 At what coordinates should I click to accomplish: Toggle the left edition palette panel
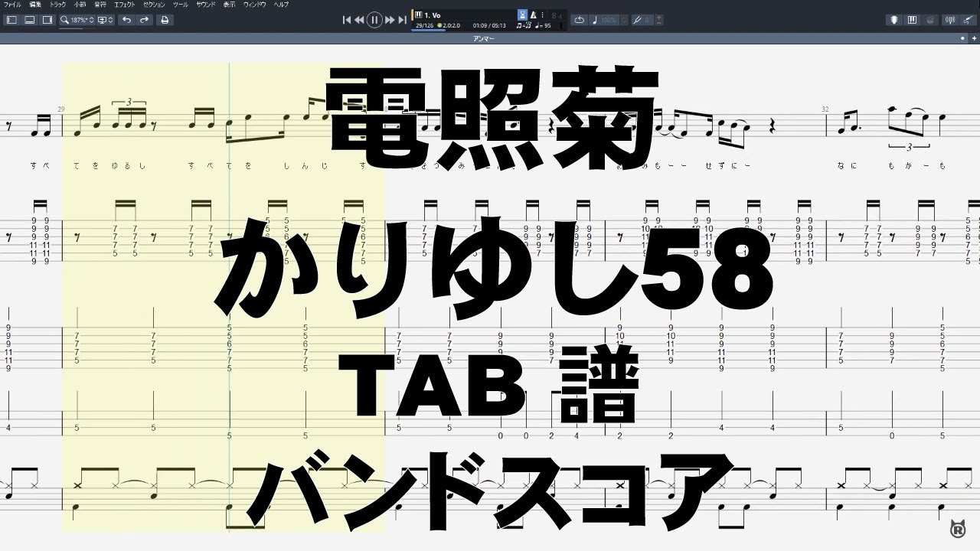(x=11, y=20)
